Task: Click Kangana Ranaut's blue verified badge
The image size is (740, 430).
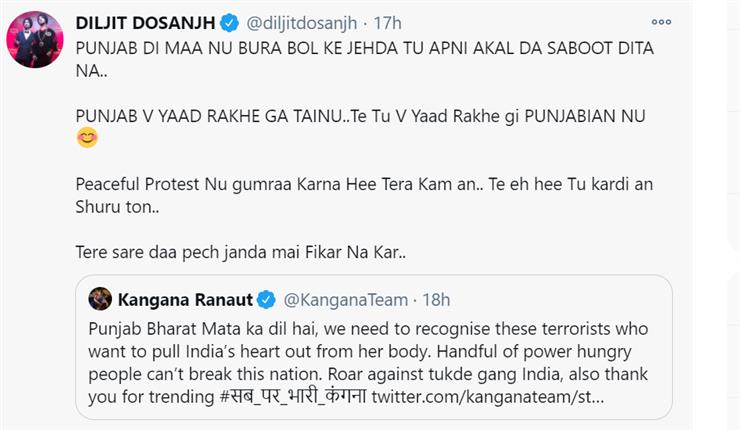Action: tap(266, 300)
